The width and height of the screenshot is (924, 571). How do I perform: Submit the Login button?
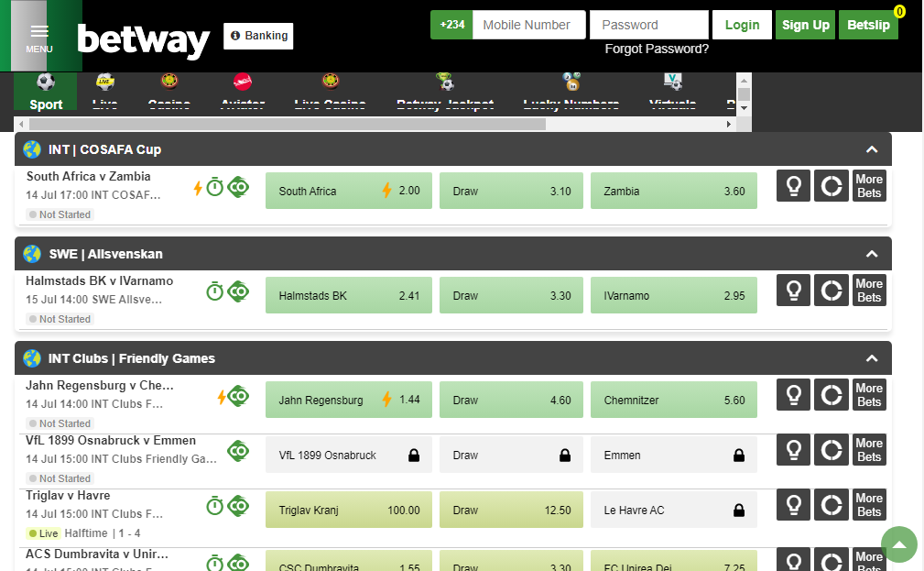[742, 25]
